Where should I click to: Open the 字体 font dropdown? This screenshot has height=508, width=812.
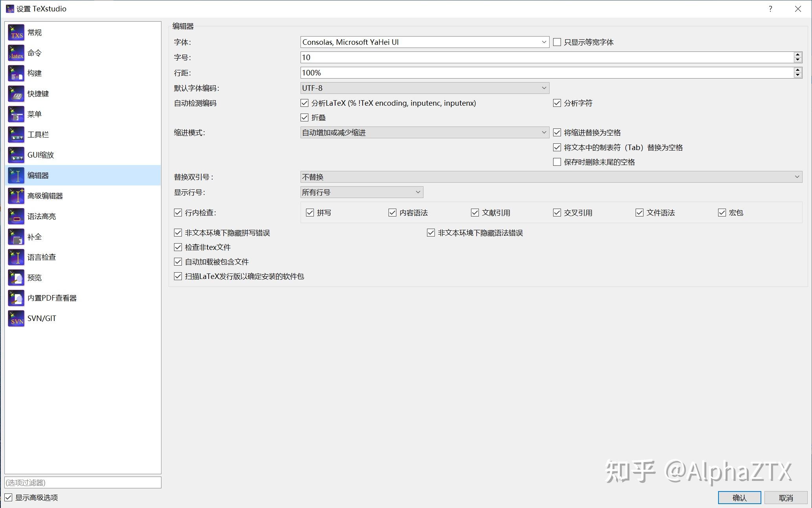[544, 42]
